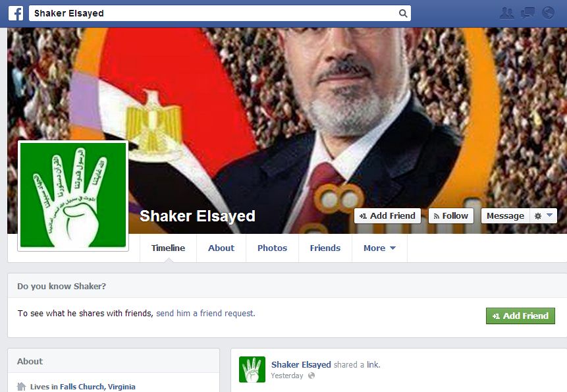Open the green hand profile picture
The height and width of the screenshot is (392, 567).
tap(73, 195)
